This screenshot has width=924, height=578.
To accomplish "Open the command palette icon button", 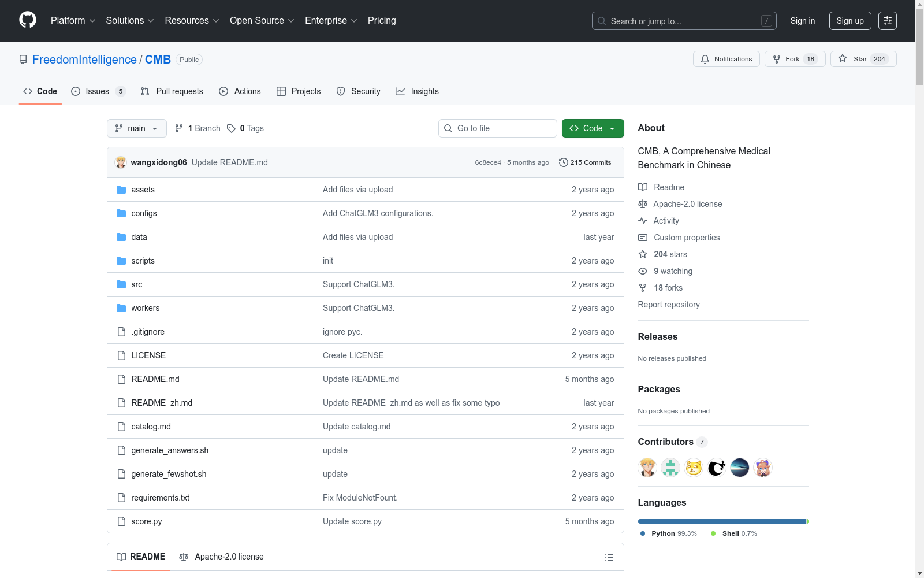I will pos(887,21).
